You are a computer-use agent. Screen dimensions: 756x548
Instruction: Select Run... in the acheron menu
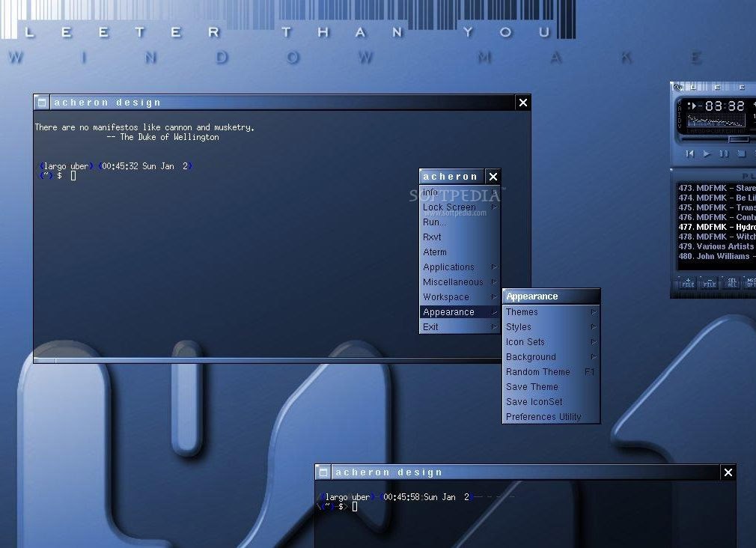coord(460,222)
